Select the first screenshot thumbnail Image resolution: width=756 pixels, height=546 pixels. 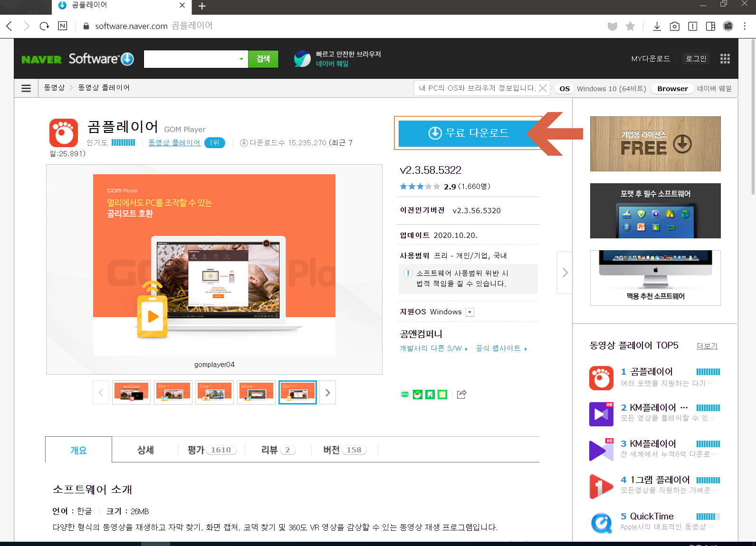click(131, 393)
